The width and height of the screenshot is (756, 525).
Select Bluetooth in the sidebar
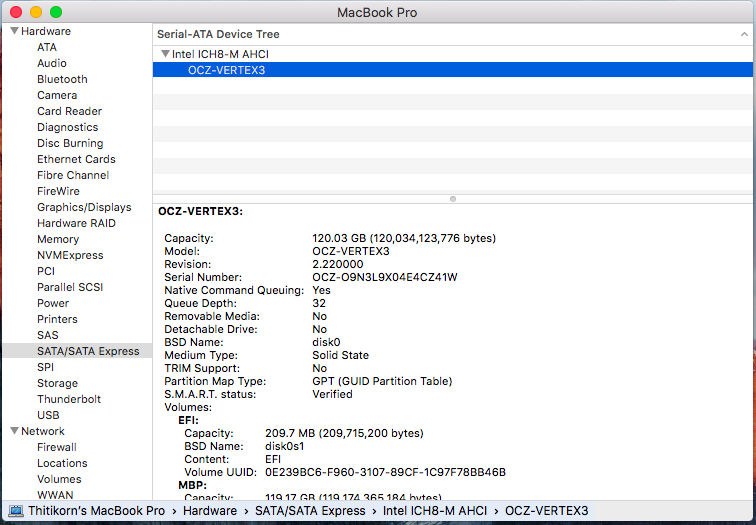[62, 79]
